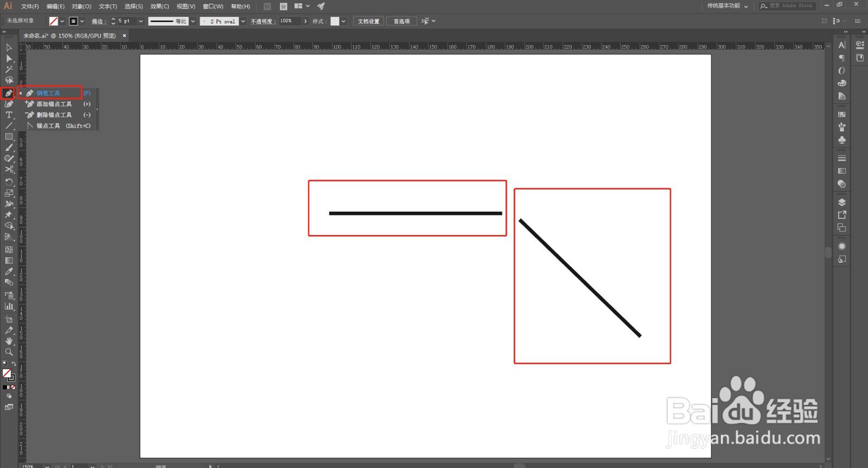Close the 未命名.ai document tab
The width and height of the screenshot is (868, 468).
tap(124, 36)
